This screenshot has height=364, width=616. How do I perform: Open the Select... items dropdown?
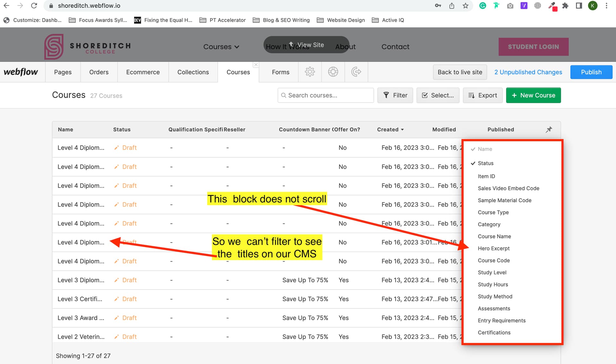[438, 95]
